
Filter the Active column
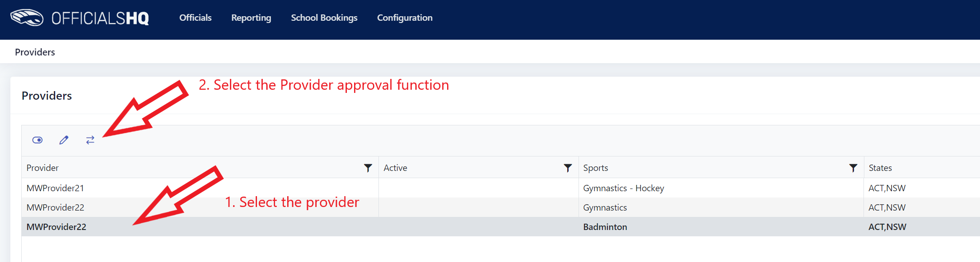[568, 168]
